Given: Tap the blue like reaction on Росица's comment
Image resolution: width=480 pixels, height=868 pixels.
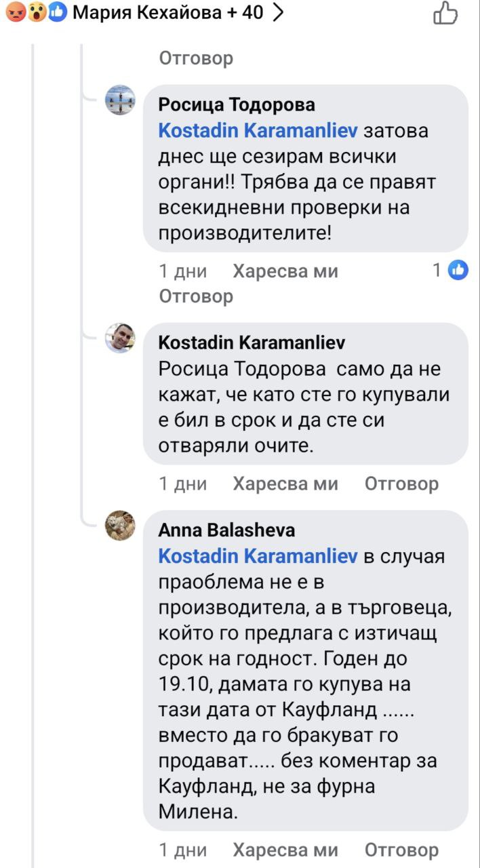Looking at the screenshot, I should coord(458,271).
